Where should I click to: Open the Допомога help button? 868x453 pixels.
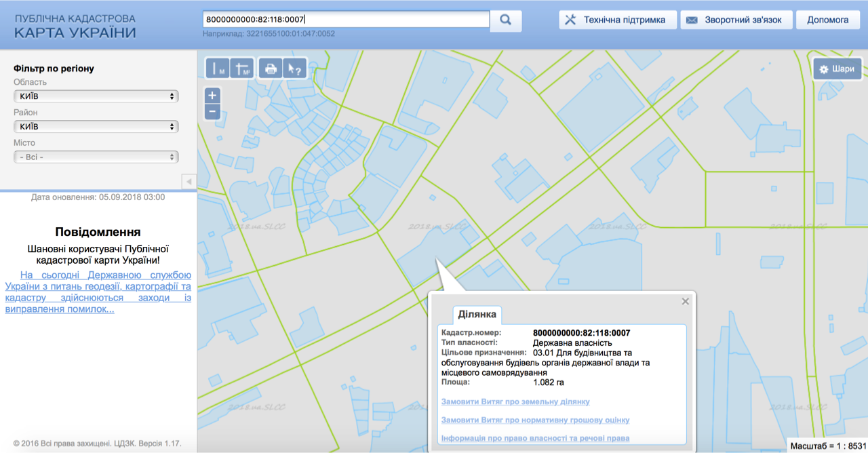(827, 20)
